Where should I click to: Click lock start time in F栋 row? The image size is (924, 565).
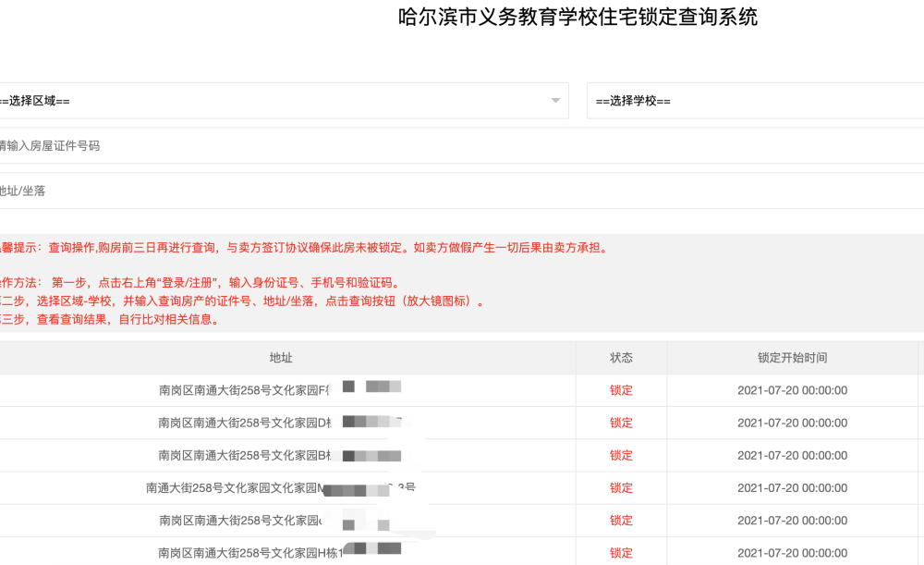point(792,390)
